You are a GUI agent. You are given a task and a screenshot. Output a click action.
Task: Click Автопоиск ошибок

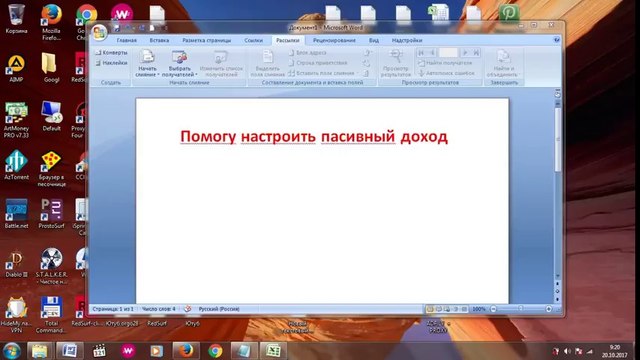coord(446,73)
